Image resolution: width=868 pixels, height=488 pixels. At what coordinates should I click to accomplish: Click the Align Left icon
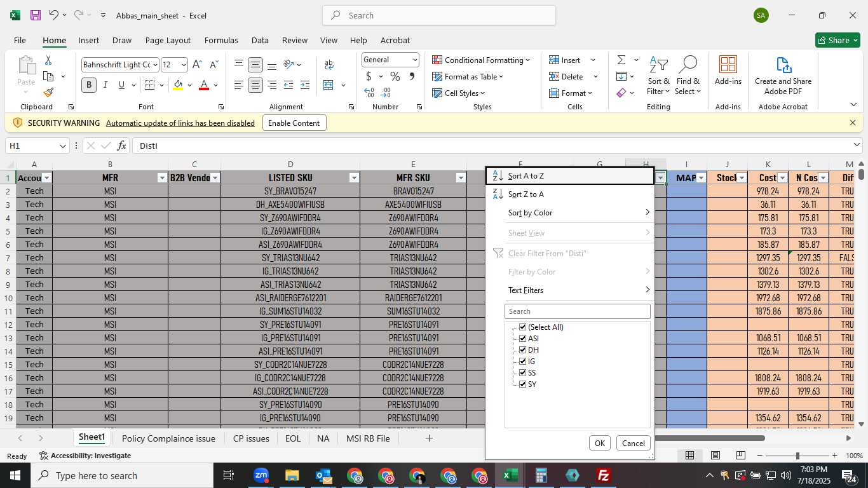coord(238,85)
